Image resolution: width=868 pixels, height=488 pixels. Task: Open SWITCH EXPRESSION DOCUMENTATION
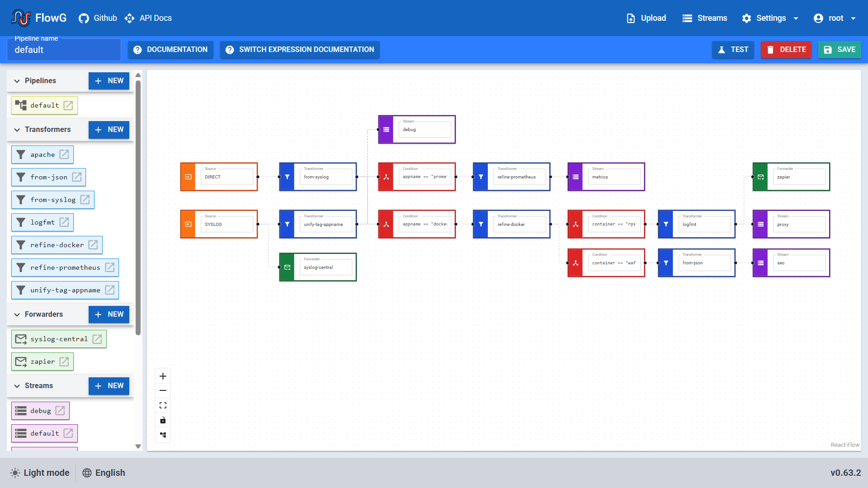[x=300, y=50]
